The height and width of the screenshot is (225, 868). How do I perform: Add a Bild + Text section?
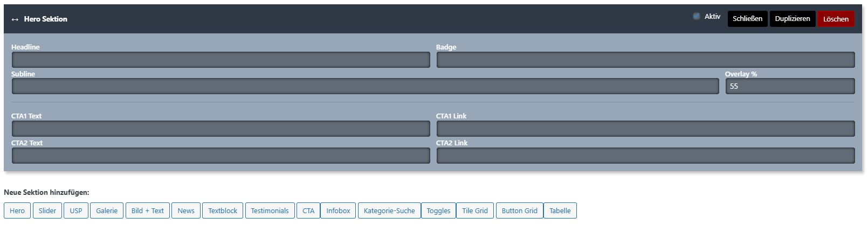click(148, 210)
